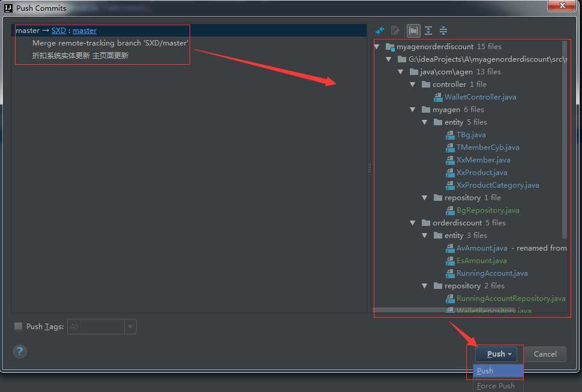
Task: Select the Merge remote-tracking branch commit
Action: tap(110, 43)
